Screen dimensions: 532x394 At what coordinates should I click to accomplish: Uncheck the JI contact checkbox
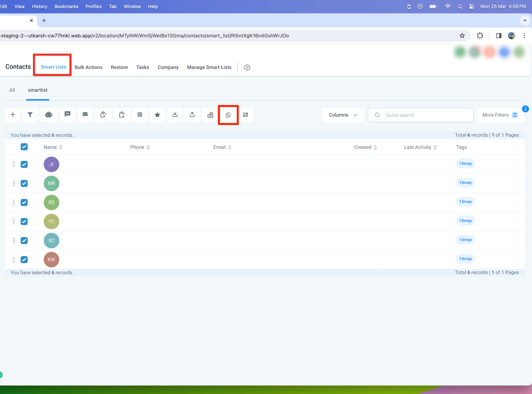pyautogui.click(x=24, y=164)
